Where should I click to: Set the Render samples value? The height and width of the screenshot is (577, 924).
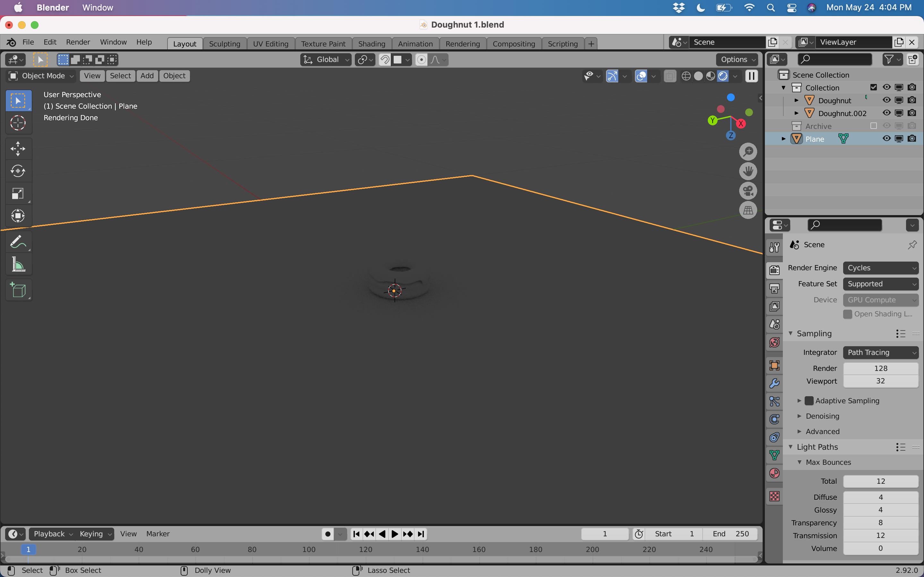point(880,368)
